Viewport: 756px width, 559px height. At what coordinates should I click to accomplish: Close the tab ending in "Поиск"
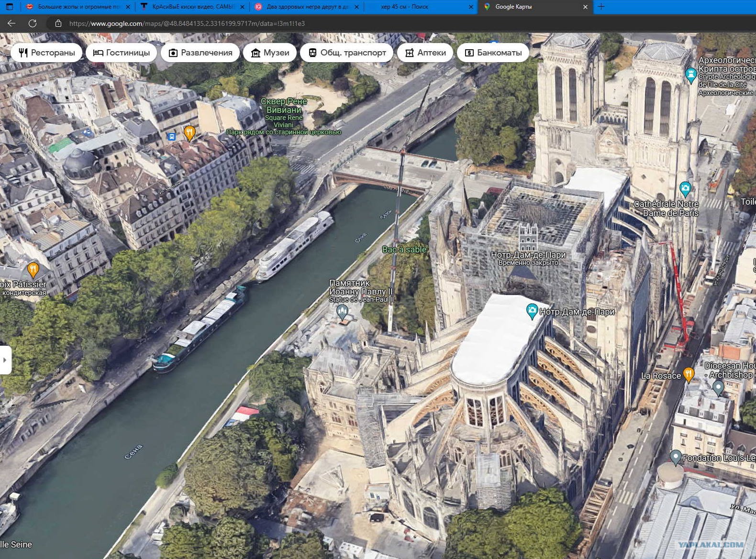pos(471,7)
